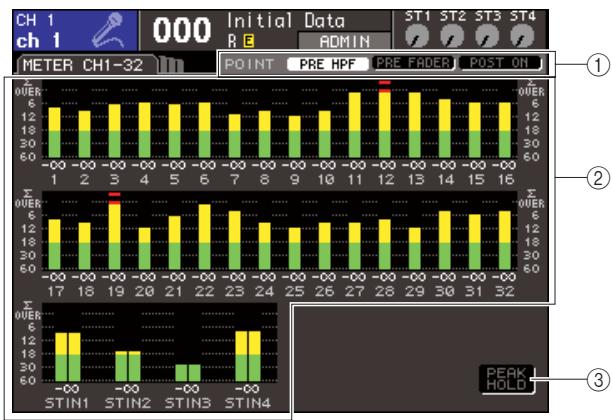Image resolution: width=612 pixels, height=420 pixels.
Task: Click the channel number 16 label
Action: tap(505, 180)
